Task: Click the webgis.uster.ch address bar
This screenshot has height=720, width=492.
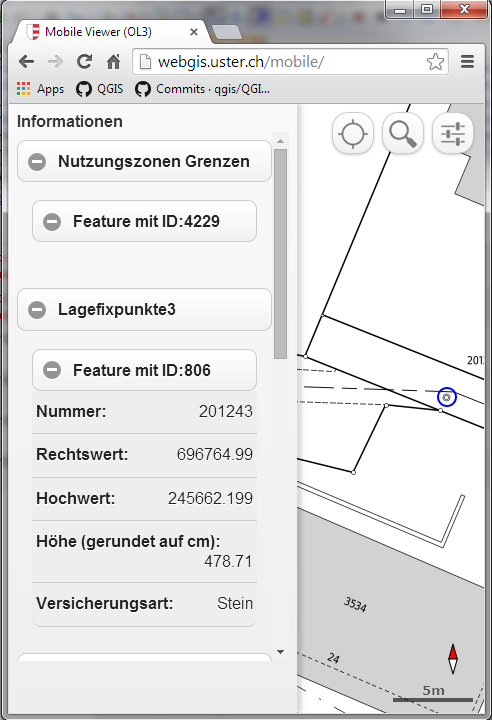Action: (x=290, y=62)
